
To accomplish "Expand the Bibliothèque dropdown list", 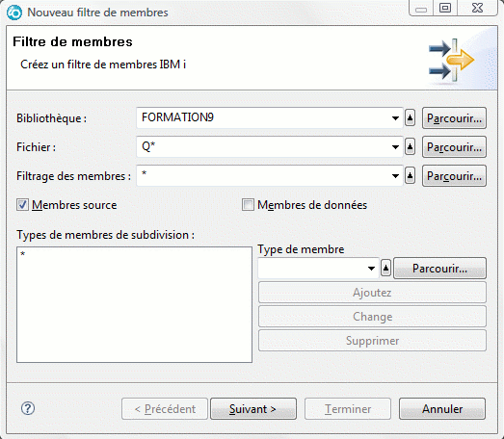I will (395, 118).
